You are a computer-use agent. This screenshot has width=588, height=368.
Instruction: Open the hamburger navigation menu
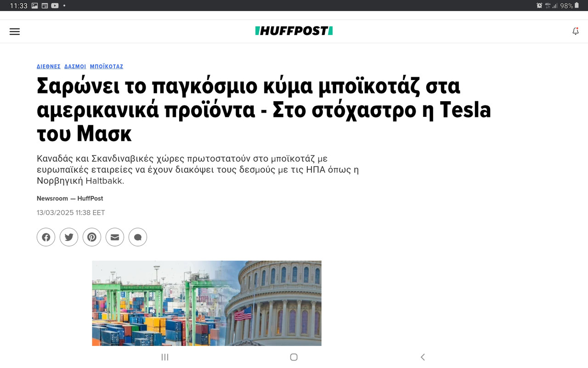coord(15,31)
